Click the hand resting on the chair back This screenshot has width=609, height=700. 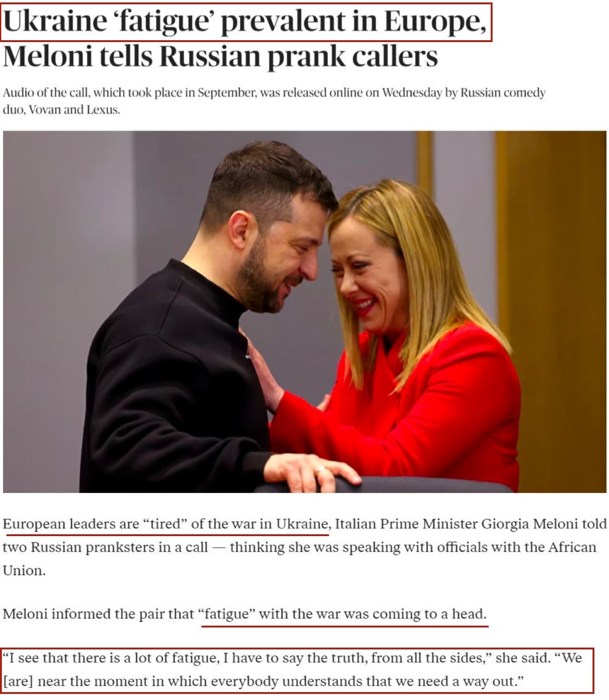(x=313, y=473)
